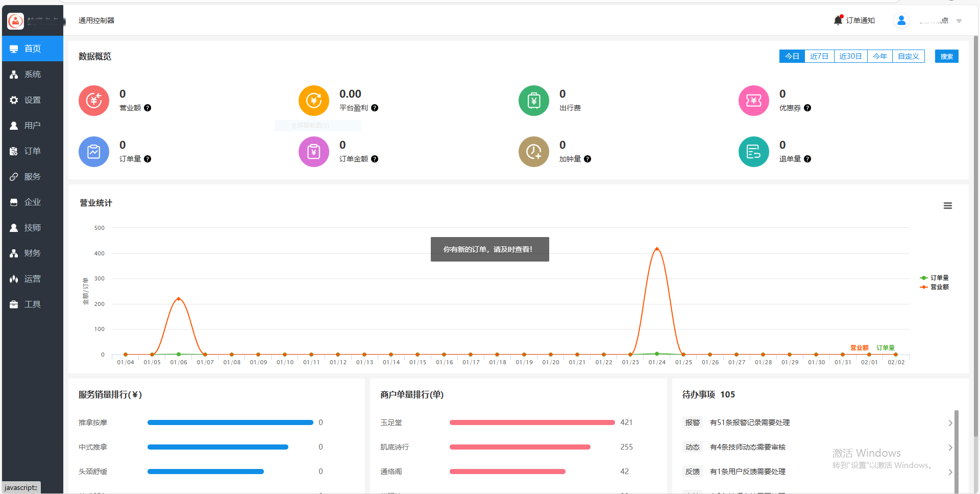Viewport: 980px width, 494px height.
Task: Click the order notification bell icon
Action: click(x=838, y=20)
